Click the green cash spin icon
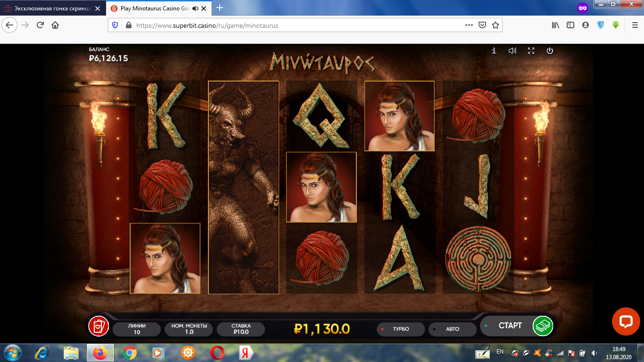 point(543,326)
